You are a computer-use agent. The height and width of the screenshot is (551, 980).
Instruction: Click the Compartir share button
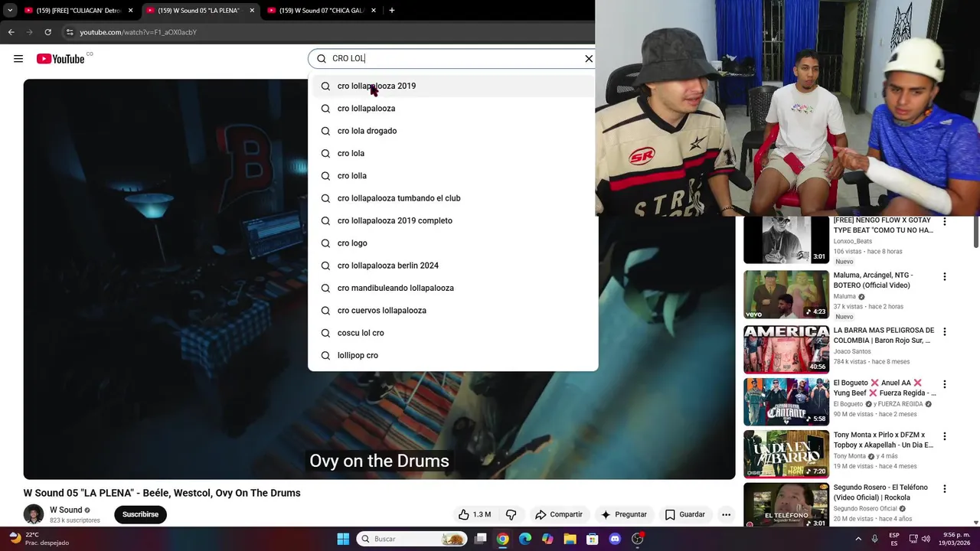(x=559, y=514)
